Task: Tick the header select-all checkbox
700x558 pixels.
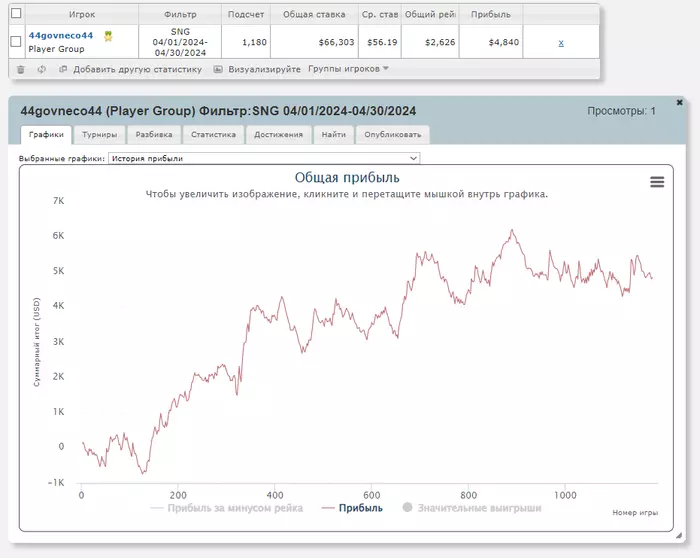Action: (16, 13)
